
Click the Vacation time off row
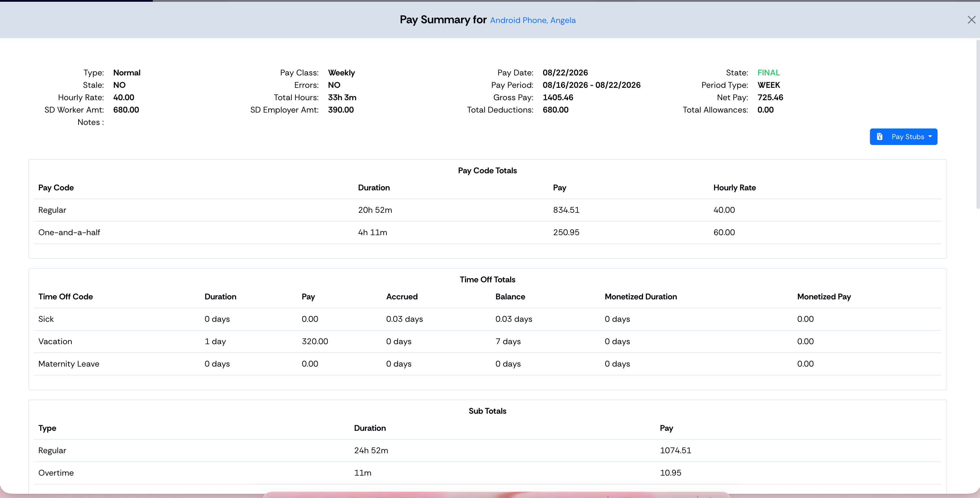pyautogui.click(x=487, y=342)
